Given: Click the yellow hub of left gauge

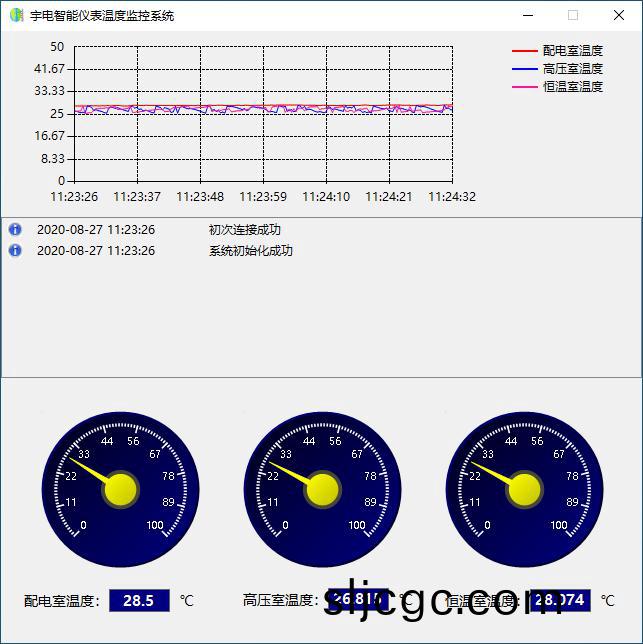Looking at the screenshot, I should tap(120, 490).
